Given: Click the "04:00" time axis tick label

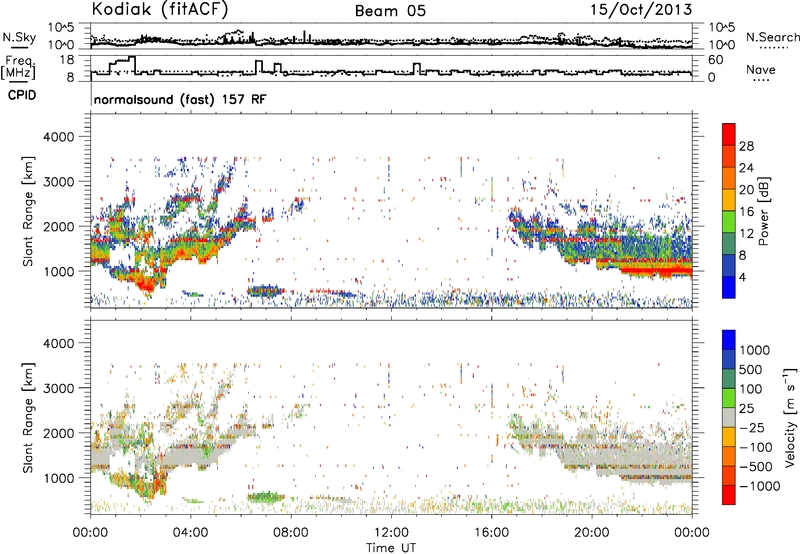Looking at the screenshot, I should [x=191, y=533].
